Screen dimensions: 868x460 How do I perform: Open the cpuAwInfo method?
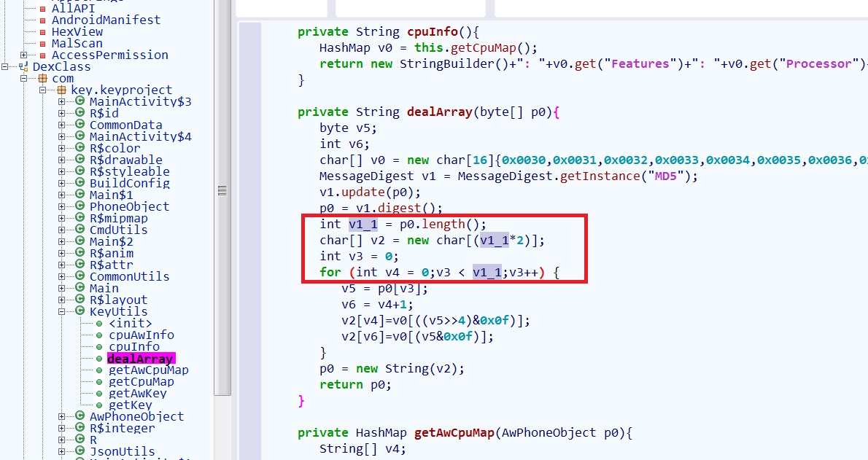pyautogui.click(x=142, y=335)
